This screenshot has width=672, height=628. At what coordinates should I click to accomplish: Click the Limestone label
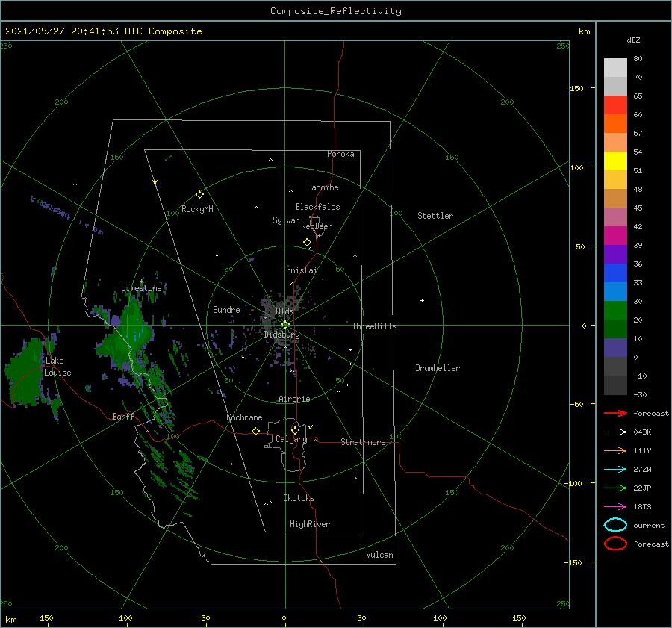141,288
